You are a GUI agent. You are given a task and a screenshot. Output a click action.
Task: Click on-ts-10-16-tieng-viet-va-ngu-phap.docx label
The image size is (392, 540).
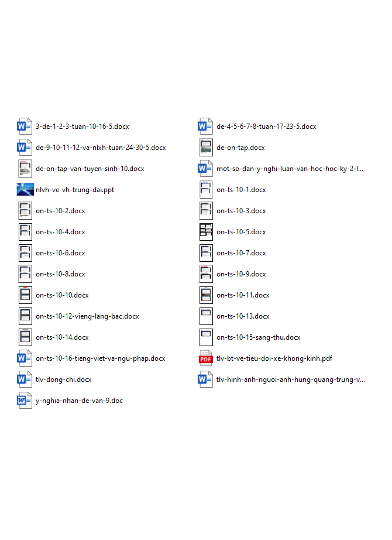click(100, 358)
